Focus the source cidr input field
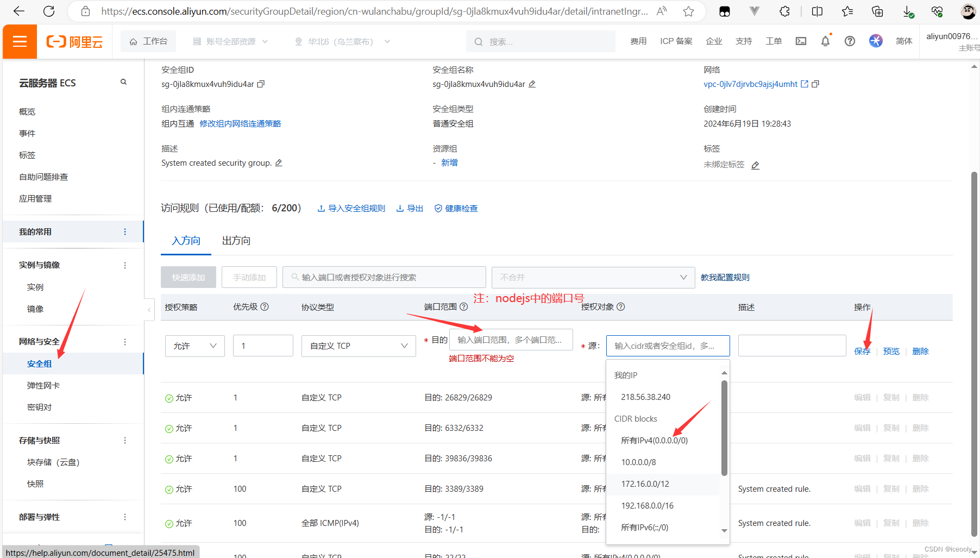Screen dimensions: 980x558 click(668, 346)
